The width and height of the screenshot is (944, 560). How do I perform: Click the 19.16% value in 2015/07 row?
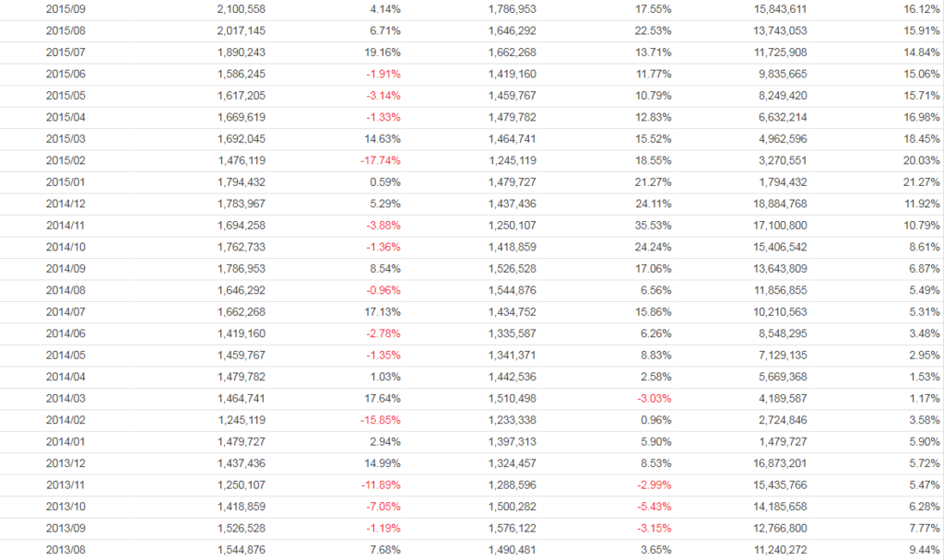tap(382, 52)
